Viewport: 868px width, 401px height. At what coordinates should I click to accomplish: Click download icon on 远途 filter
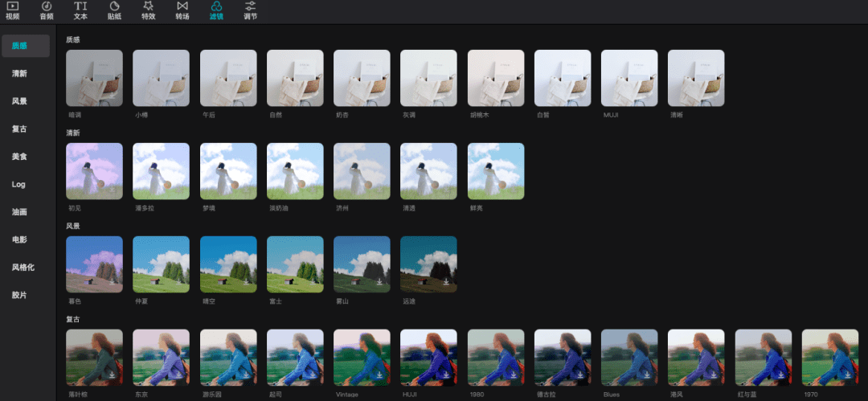(446, 282)
